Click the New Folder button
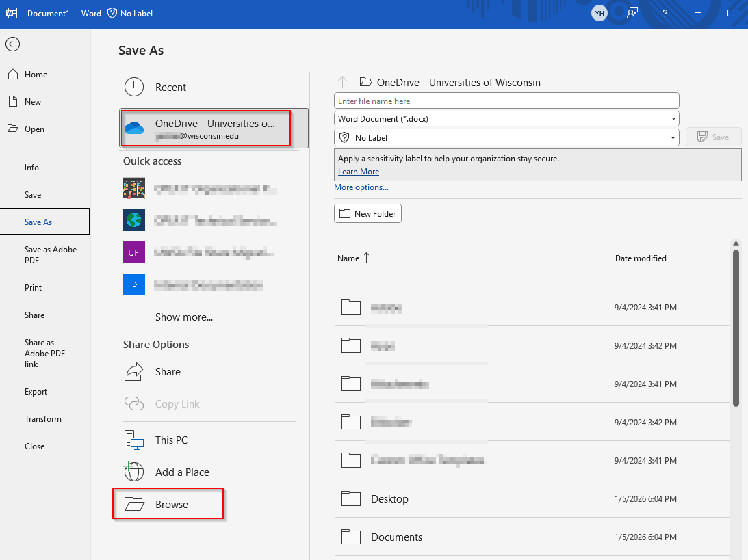Image resolution: width=748 pixels, height=560 pixels. (x=367, y=214)
